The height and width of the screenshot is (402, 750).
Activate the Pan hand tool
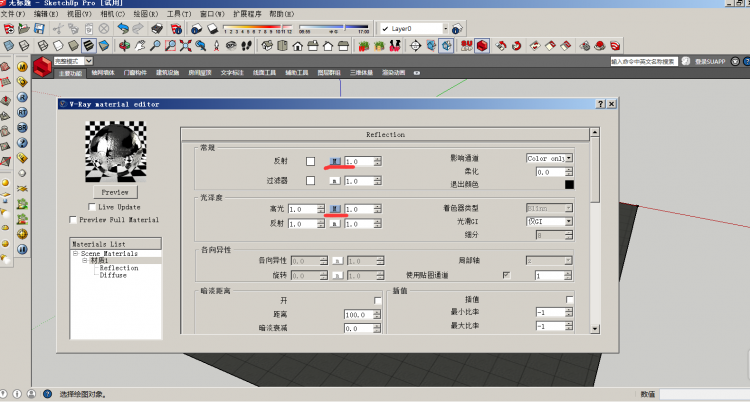(x=140, y=45)
